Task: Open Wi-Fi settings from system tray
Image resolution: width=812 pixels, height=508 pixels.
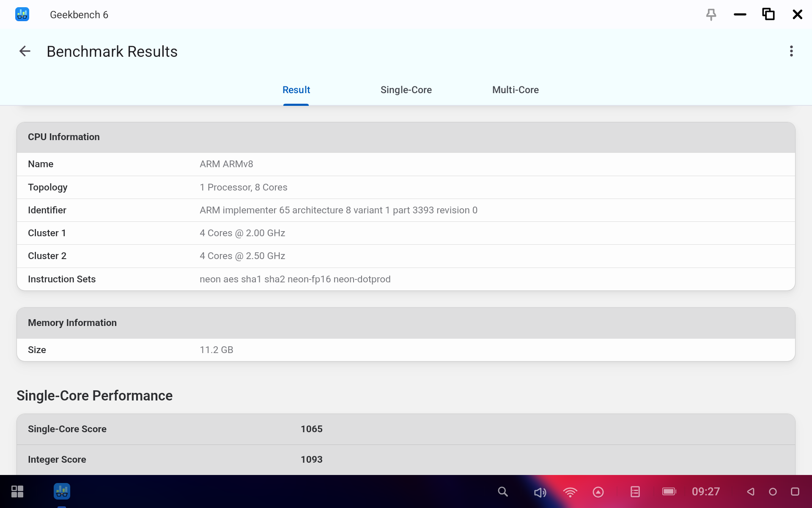Action: pyautogui.click(x=570, y=492)
